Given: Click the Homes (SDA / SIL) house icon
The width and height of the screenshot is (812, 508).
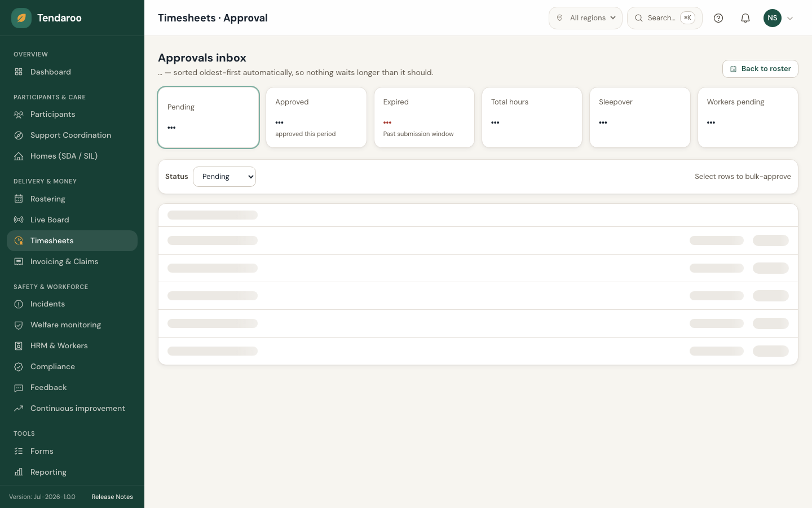Looking at the screenshot, I should [19, 156].
